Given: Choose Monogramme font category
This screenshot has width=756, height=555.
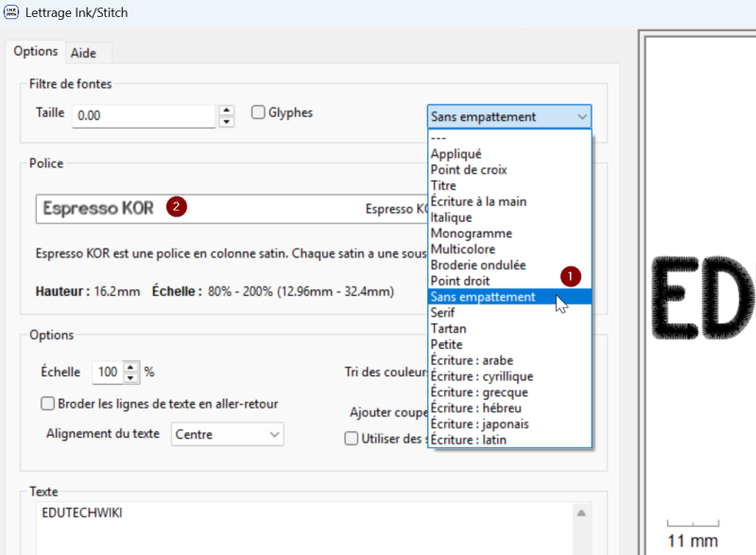Looking at the screenshot, I should (x=509, y=234).
